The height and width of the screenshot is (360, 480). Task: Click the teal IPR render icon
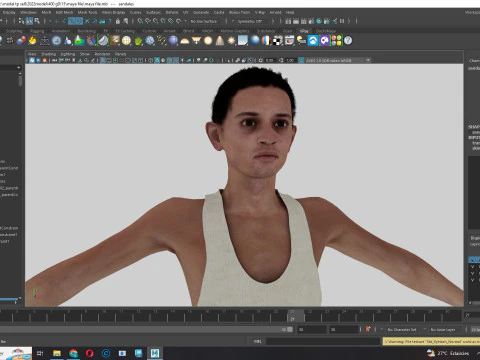coord(319,21)
